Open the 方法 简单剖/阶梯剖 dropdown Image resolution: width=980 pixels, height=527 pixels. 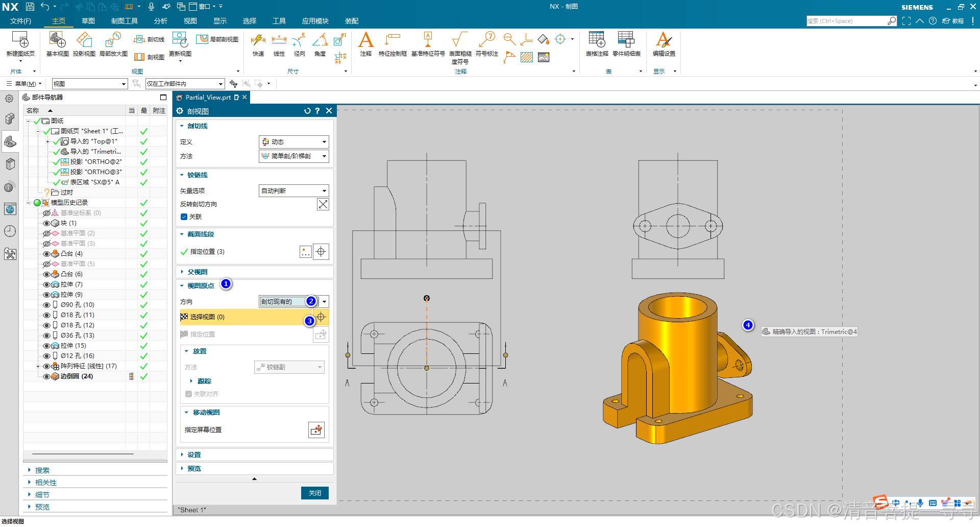point(294,156)
